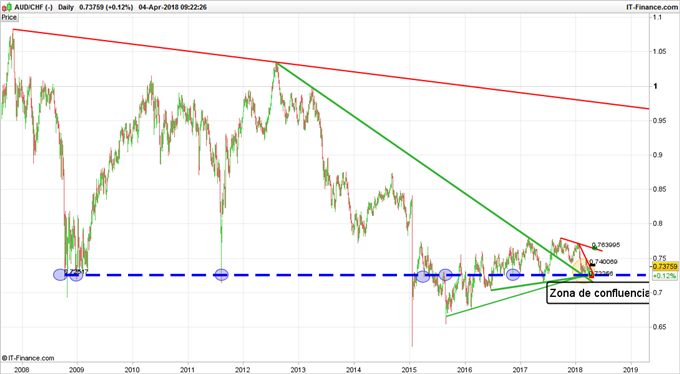Image resolution: width=680 pixels, height=374 pixels.
Task: Click the yellow 0.73759 current price tag
Action: [x=664, y=266]
